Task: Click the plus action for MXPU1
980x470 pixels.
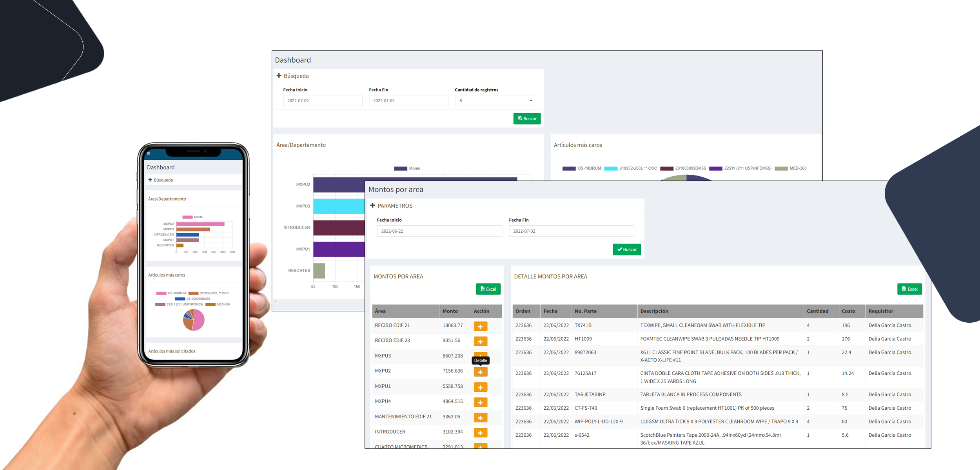Action: click(480, 387)
